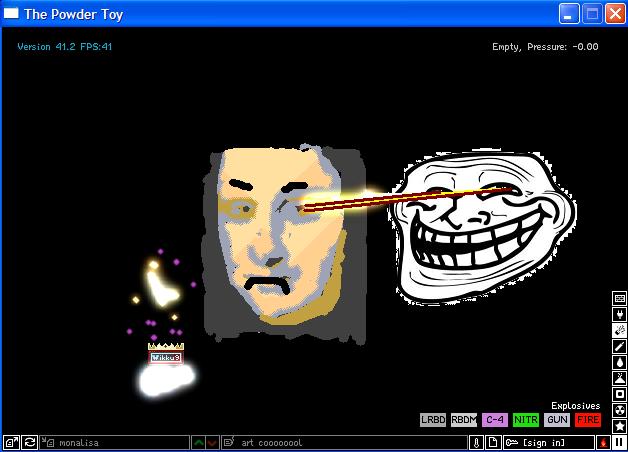Viewport: 628px width, 452px height.
Task: Pause the simulation with the pause button
Action: point(619,442)
